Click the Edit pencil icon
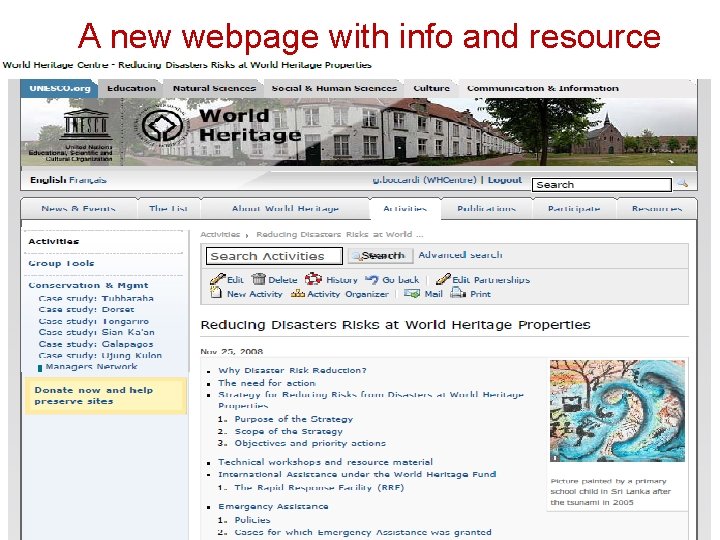The height and width of the screenshot is (540, 720). click(x=218, y=279)
